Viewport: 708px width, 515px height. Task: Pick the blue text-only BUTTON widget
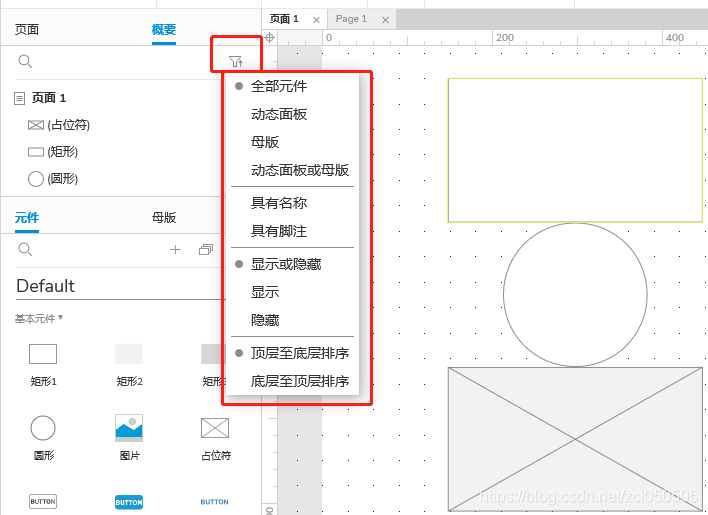tap(214, 501)
